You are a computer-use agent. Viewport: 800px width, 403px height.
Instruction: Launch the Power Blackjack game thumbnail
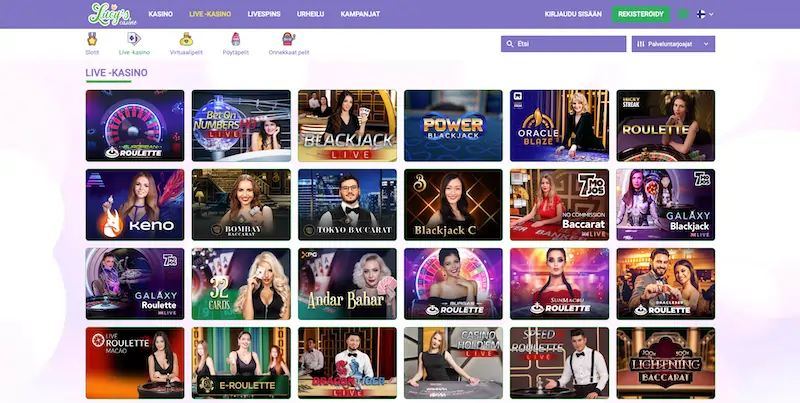pyautogui.click(x=453, y=125)
